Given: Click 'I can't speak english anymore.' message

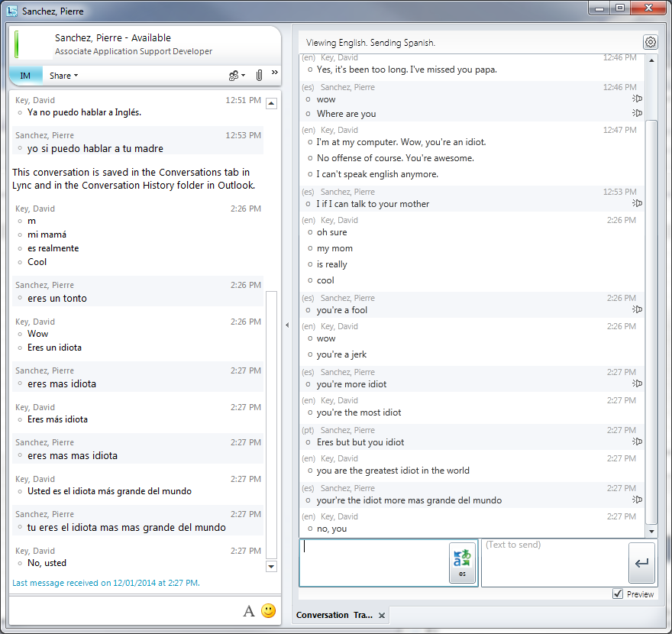Looking at the screenshot, I should coord(377,174).
